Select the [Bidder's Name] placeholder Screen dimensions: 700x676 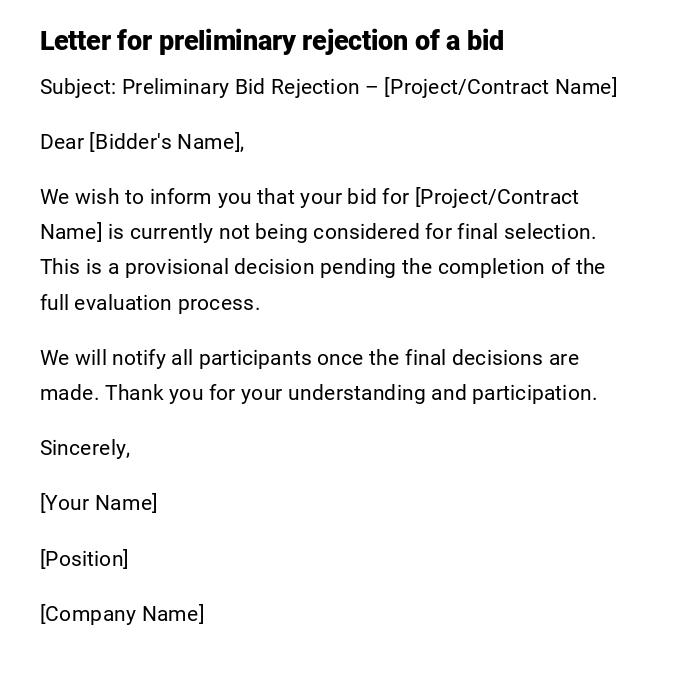[166, 142]
